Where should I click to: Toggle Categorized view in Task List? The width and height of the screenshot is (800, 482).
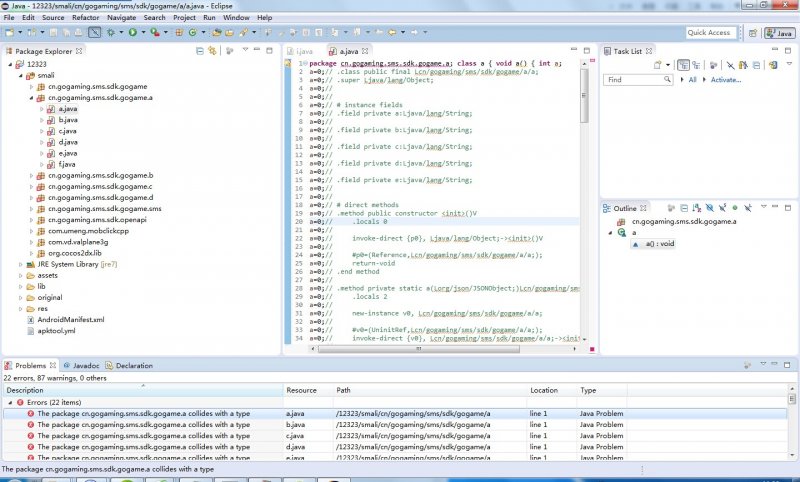[683, 65]
